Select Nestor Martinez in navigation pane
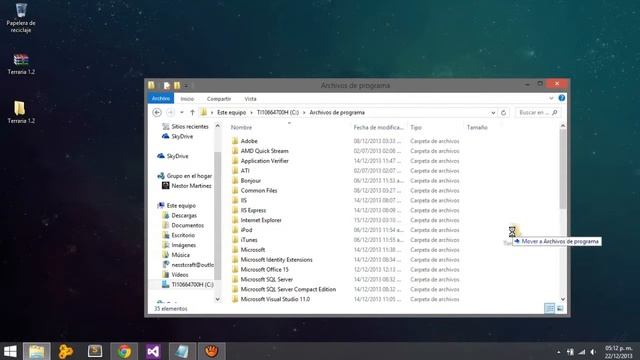Viewport: 640px width, 360px height. coord(187,186)
